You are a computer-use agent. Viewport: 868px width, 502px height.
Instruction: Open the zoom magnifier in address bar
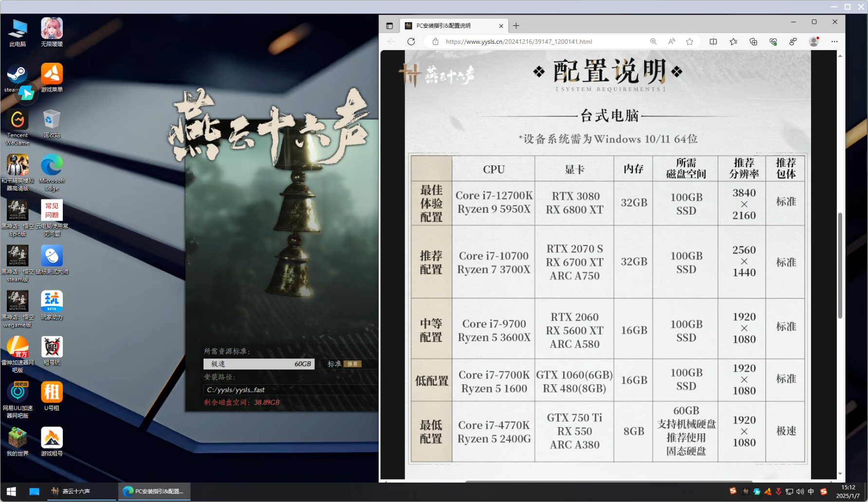coord(653,42)
